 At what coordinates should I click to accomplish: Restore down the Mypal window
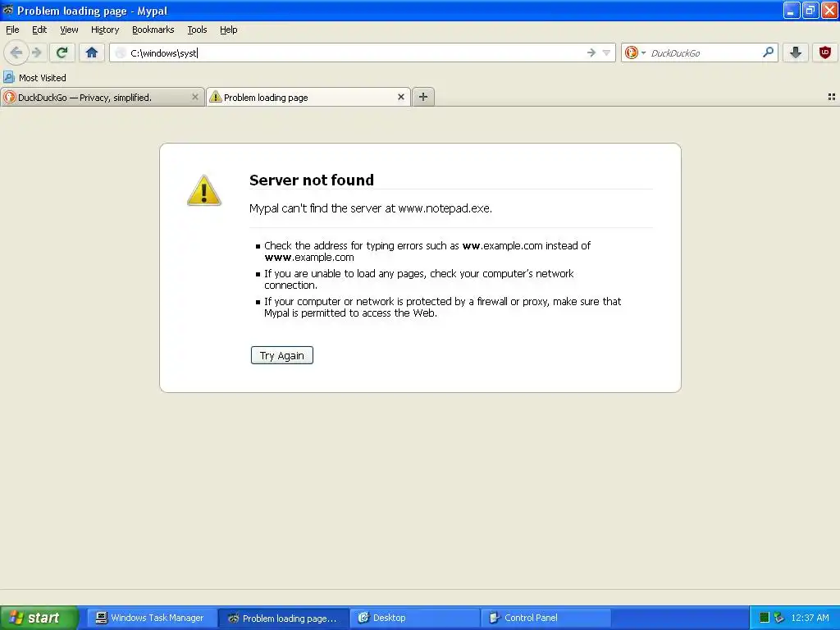(x=810, y=10)
